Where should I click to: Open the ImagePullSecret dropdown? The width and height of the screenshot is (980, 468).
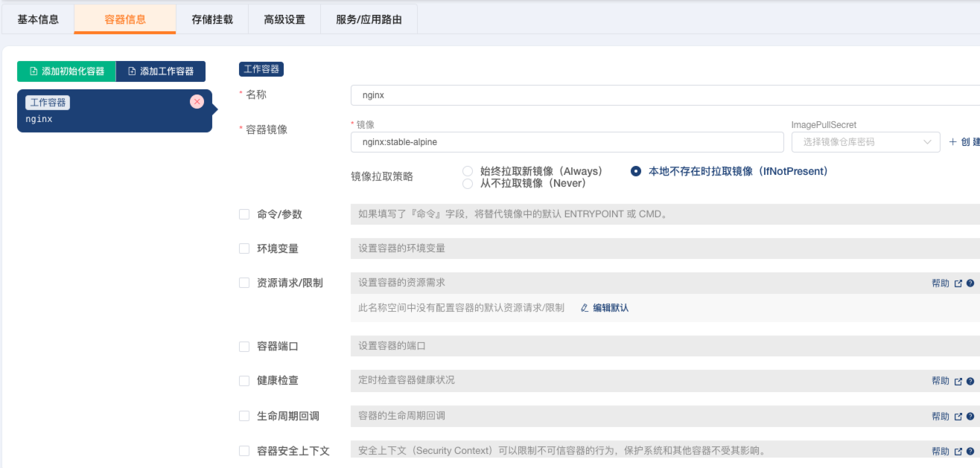tap(865, 142)
